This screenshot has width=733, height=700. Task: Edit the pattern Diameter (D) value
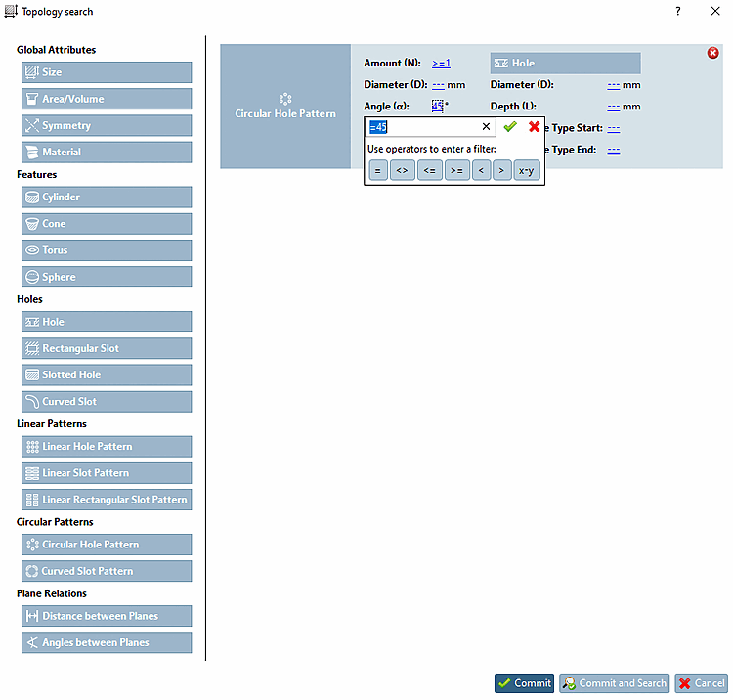pyautogui.click(x=438, y=85)
